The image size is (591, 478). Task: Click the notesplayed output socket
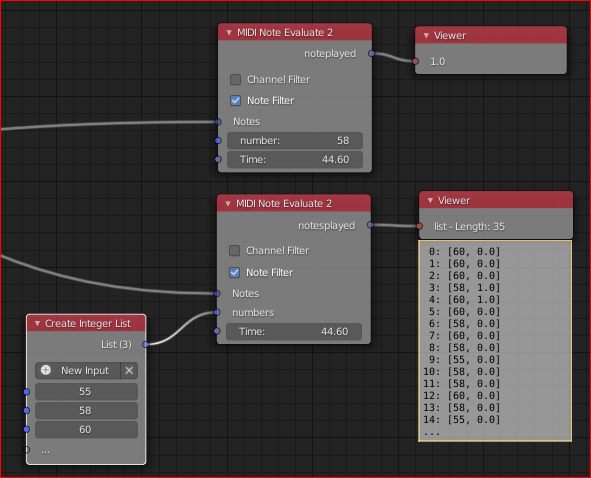[370, 225]
